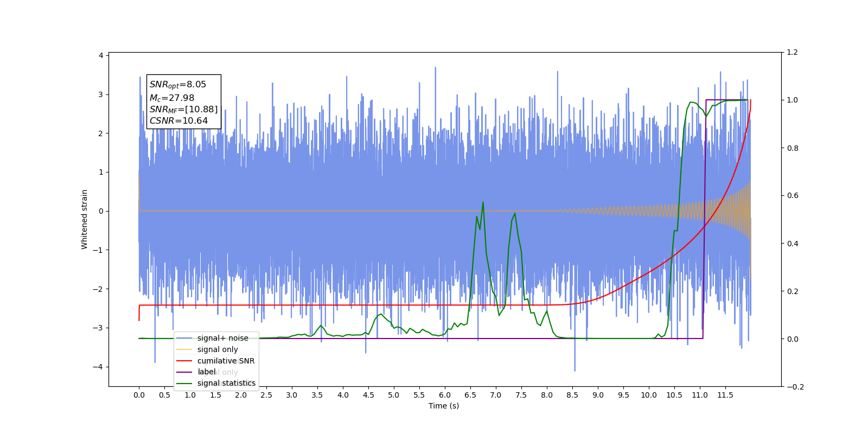
Task: Click the Mc=27.98 annotation text
Action: [172, 98]
